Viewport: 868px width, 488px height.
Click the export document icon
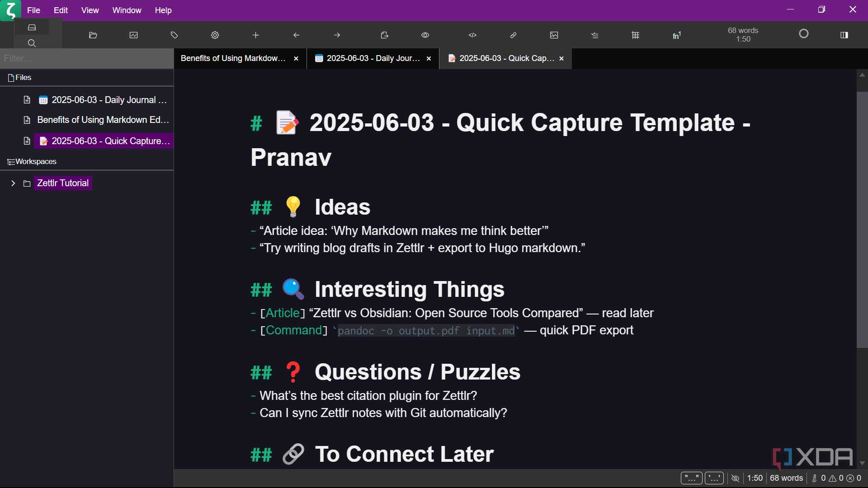385,35
